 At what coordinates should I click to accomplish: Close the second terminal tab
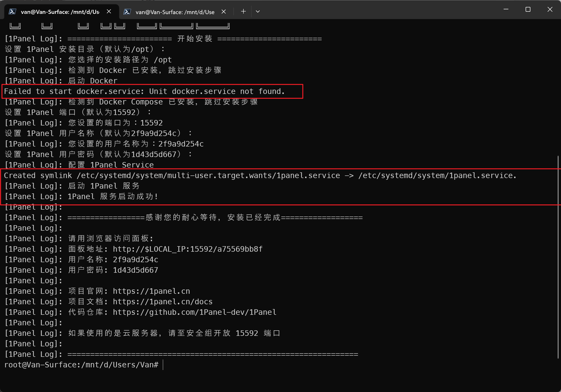pos(224,11)
